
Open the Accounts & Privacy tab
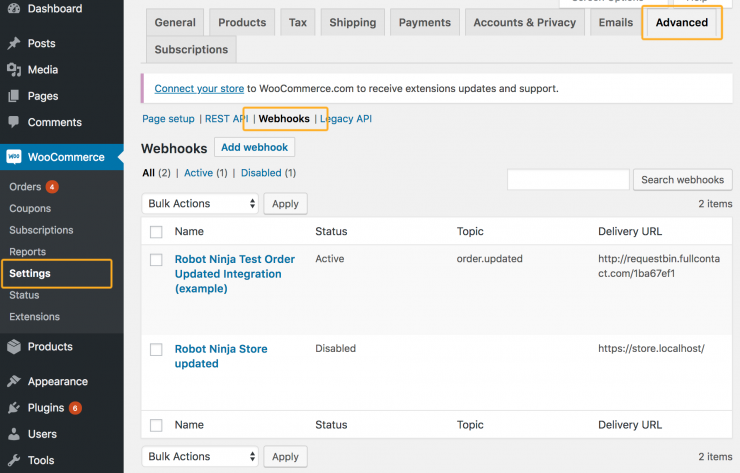click(x=524, y=22)
